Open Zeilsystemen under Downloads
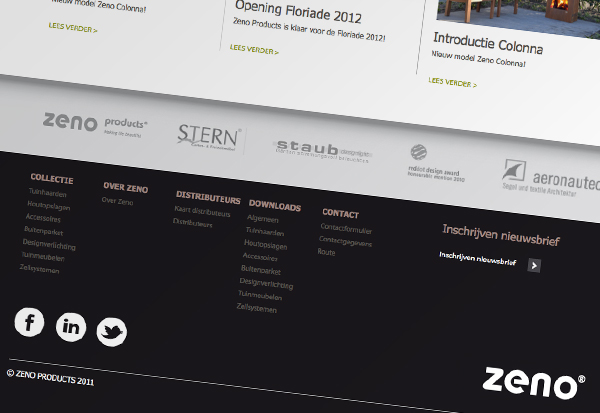 (x=256, y=308)
